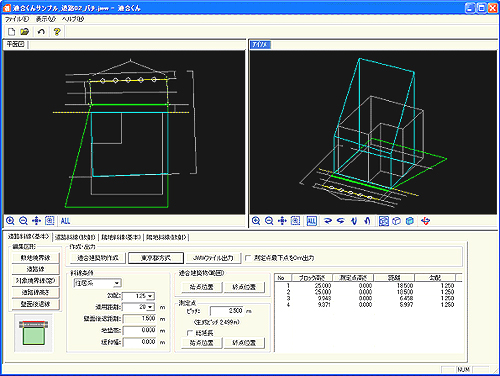Screen dimensions: 500x376
Task: Click the red view reset icon
Action: click(426, 221)
